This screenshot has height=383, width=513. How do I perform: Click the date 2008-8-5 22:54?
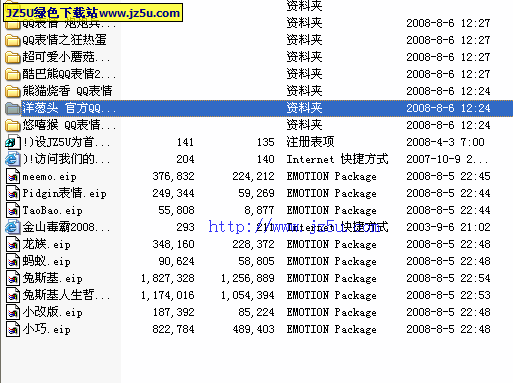pyautogui.click(x=448, y=278)
